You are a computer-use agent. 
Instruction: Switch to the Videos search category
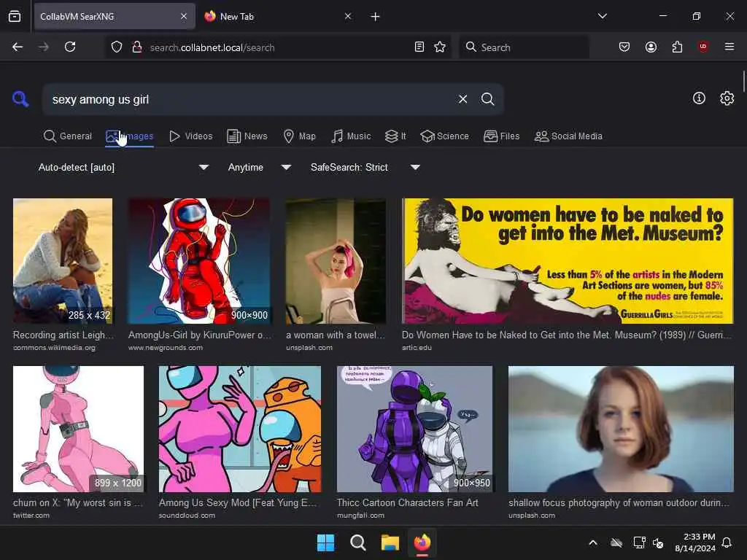(191, 136)
